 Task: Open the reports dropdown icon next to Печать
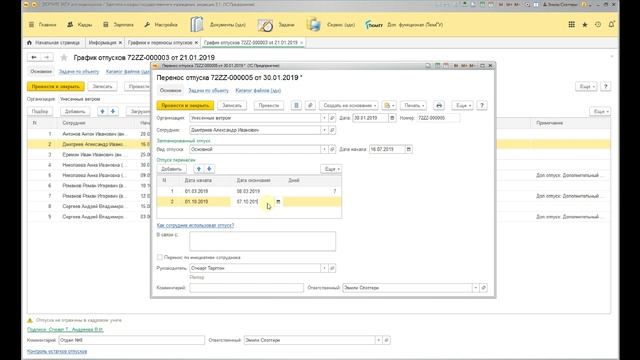click(x=389, y=105)
